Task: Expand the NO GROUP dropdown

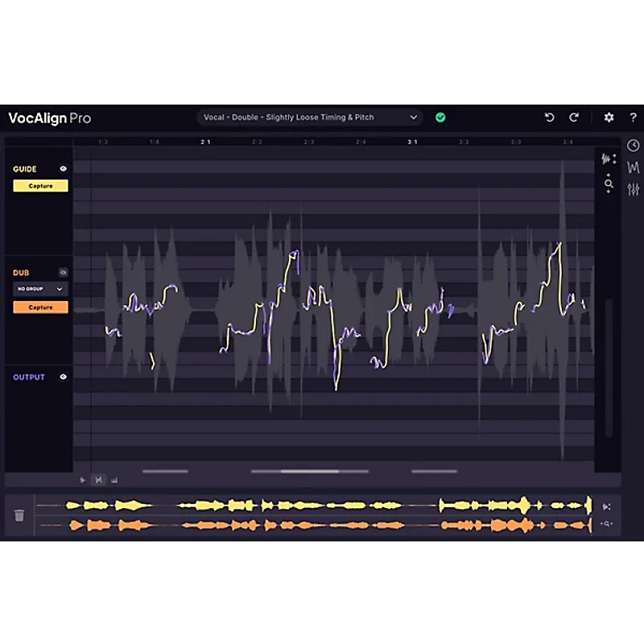Action: click(x=39, y=289)
